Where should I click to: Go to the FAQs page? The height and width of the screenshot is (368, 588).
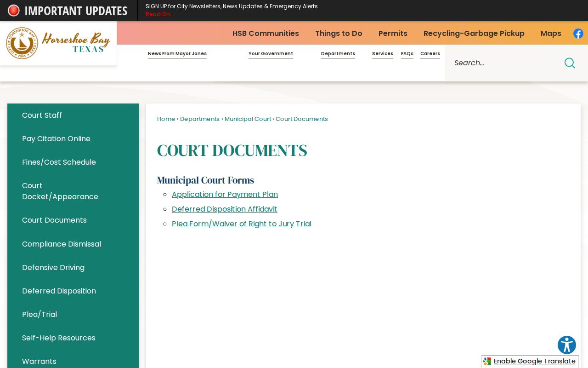(x=407, y=54)
